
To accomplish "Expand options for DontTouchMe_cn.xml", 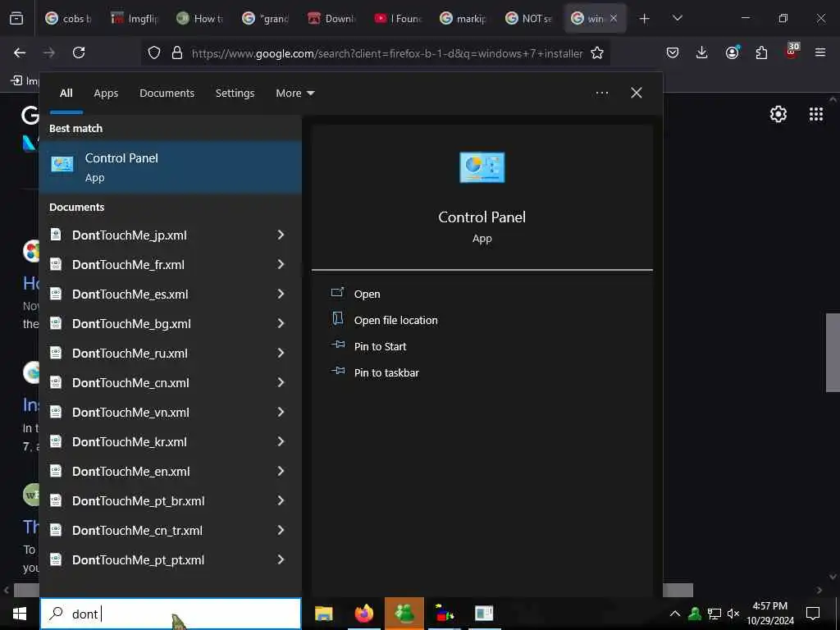I will (x=281, y=382).
